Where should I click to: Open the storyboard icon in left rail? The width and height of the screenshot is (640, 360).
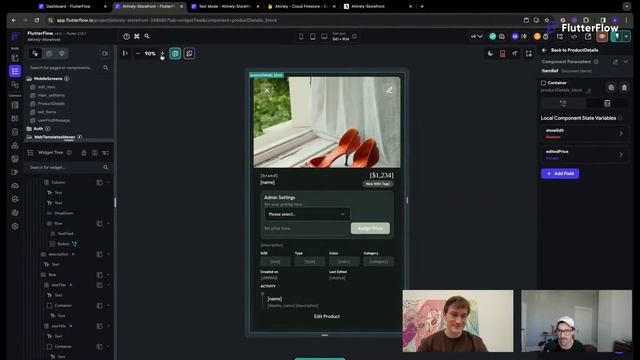coord(15,85)
